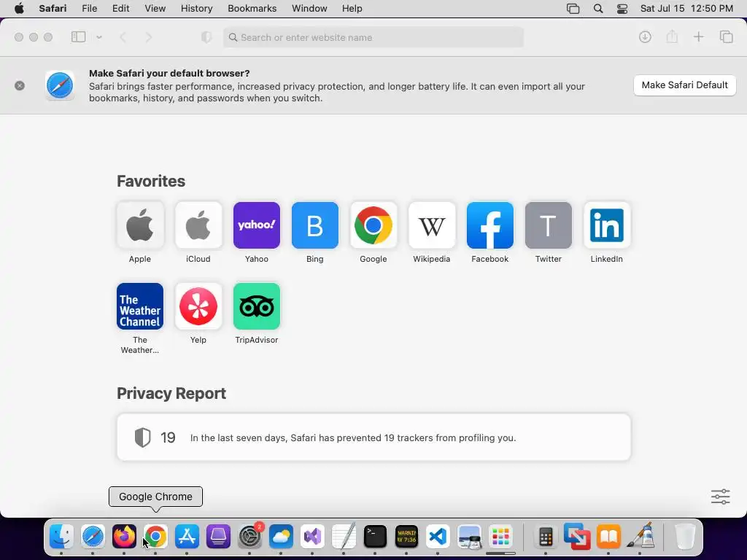Open Finder from the Dock
Screen dimensions: 747x560
pyautogui.click(x=61, y=537)
